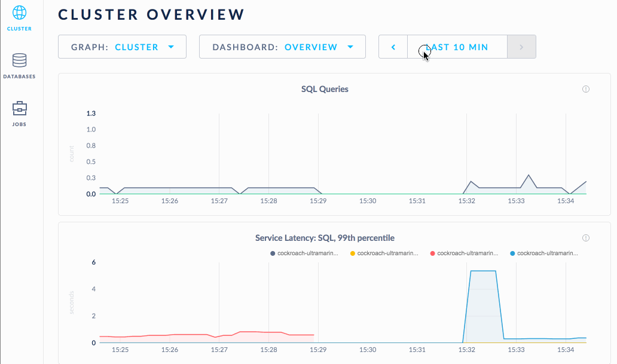Open the LAST 10 MIN time range selector
This screenshot has height=364, width=617.
[457, 46]
